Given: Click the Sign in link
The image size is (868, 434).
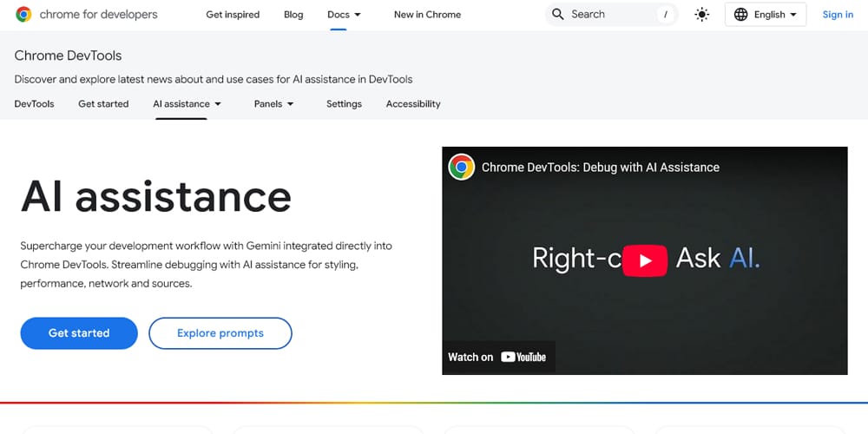Looking at the screenshot, I should 838,15.
